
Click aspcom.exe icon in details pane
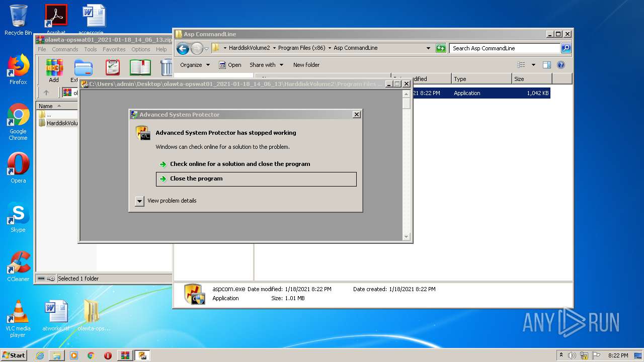(194, 294)
